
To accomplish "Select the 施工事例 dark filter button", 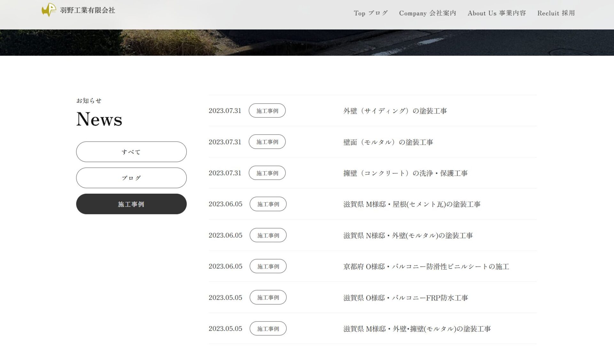I will coord(131,204).
